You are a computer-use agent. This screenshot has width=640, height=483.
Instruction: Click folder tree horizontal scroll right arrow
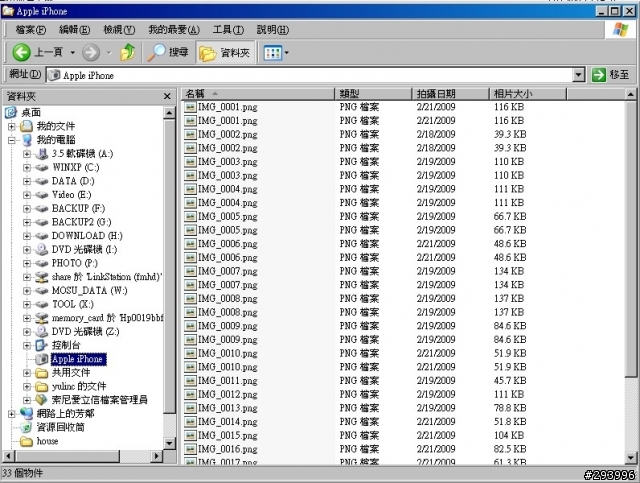click(x=156, y=456)
